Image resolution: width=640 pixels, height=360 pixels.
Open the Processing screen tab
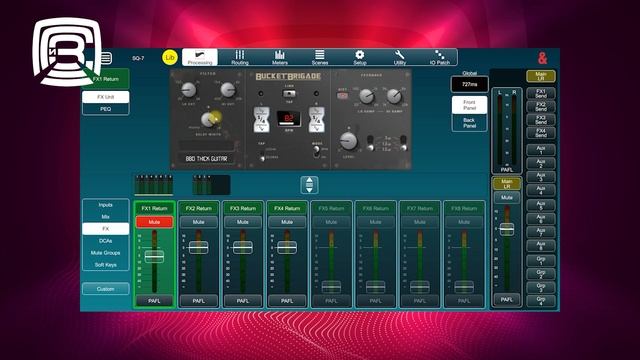(x=200, y=57)
